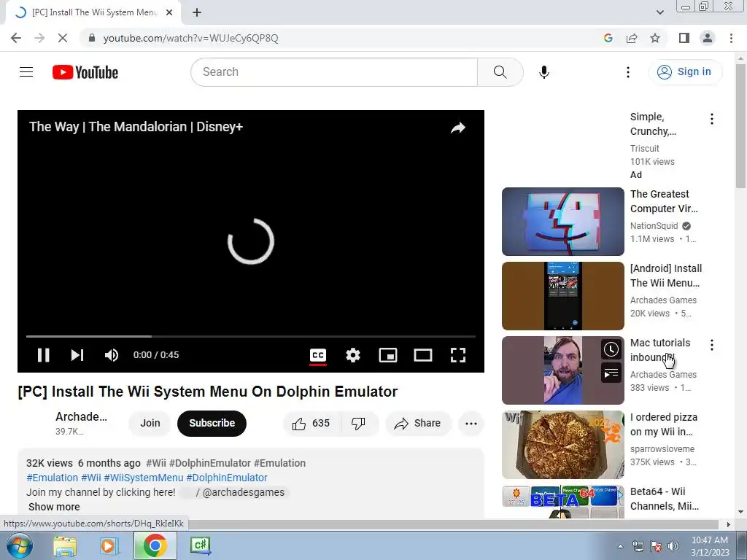Open The Greatest Computer Virus thumbnail

(x=562, y=222)
